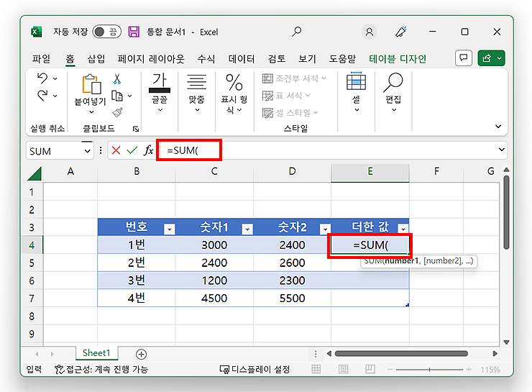532x392 pixels.
Task: Open the 데이터 tab
Action: coord(242,59)
